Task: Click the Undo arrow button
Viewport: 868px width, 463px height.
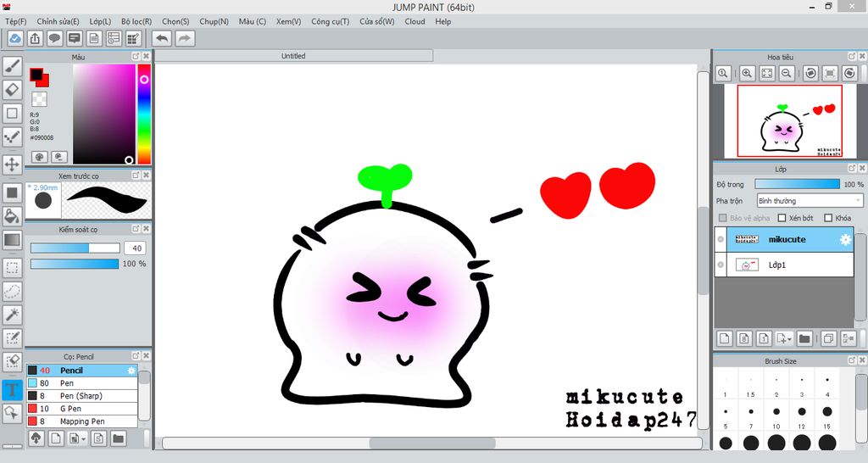Action: pyautogui.click(x=162, y=39)
